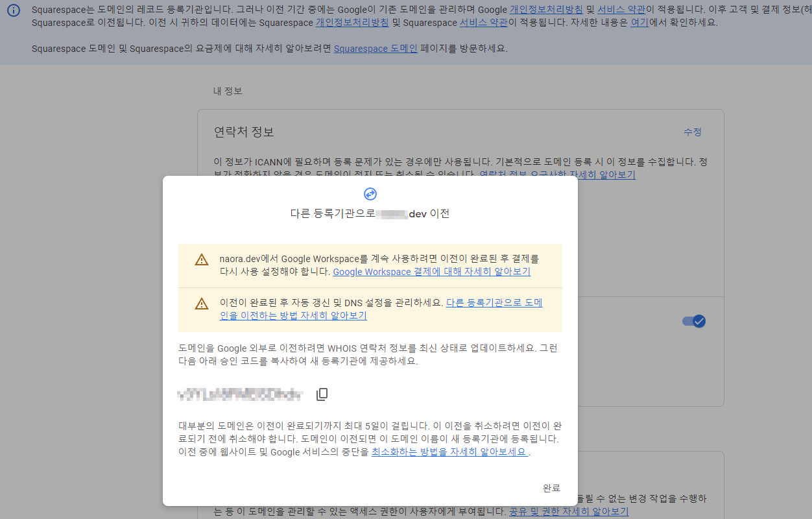Click the dialog title '다른 등록기관으로 … dev 이전'
This screenshot has height=519, width=812.
(x=370, y=213)
